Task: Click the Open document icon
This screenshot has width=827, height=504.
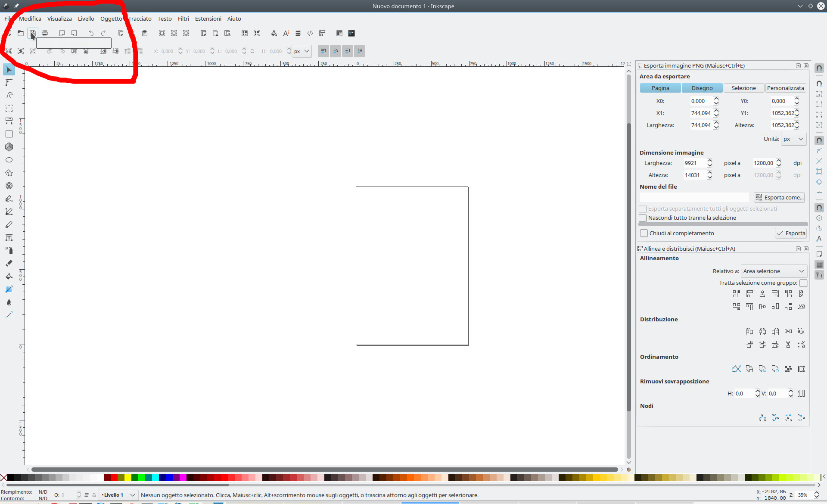Action: click(x=20, y=33)
